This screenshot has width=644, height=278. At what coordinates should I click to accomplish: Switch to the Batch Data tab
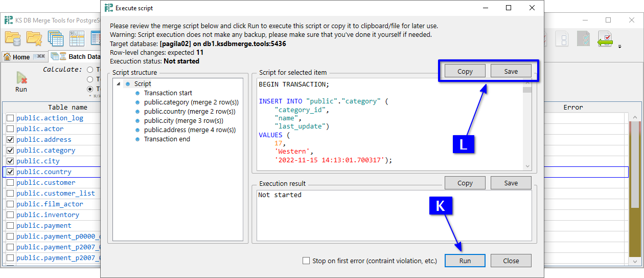[x=82, y=57]
